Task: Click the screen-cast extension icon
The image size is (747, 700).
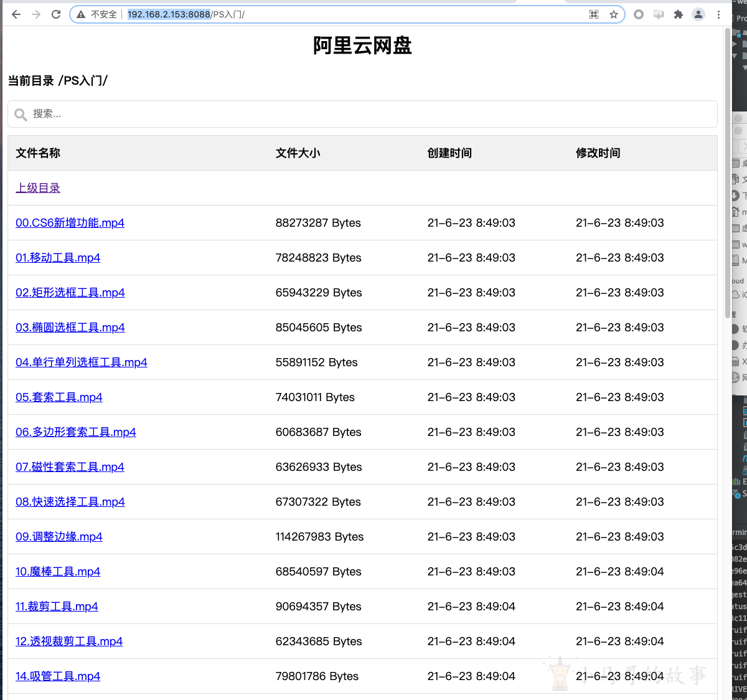Action: click(x=659, y=14)
